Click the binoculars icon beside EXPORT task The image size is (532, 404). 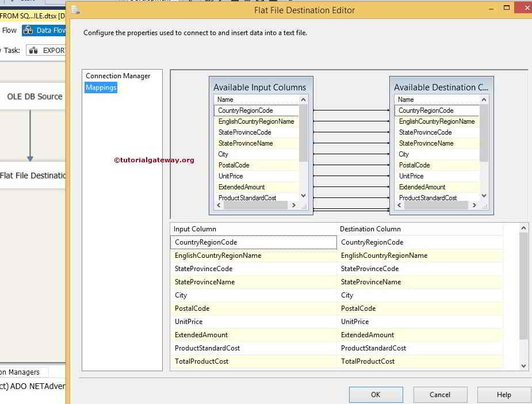[33, 51]
